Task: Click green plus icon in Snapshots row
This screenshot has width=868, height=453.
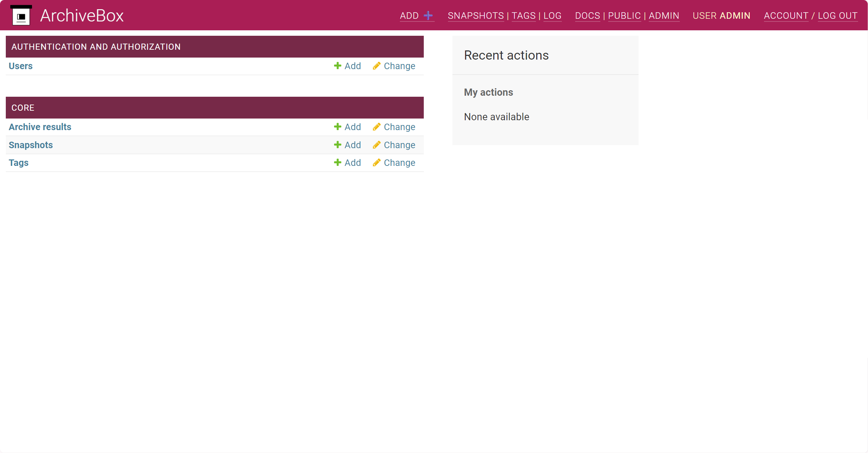Action: [338, 145]
